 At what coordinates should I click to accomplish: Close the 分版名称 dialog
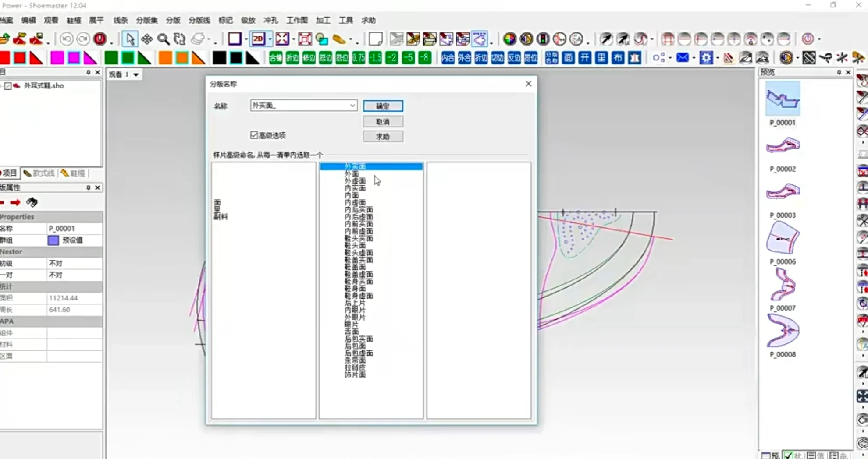click(x=528, y=84)
